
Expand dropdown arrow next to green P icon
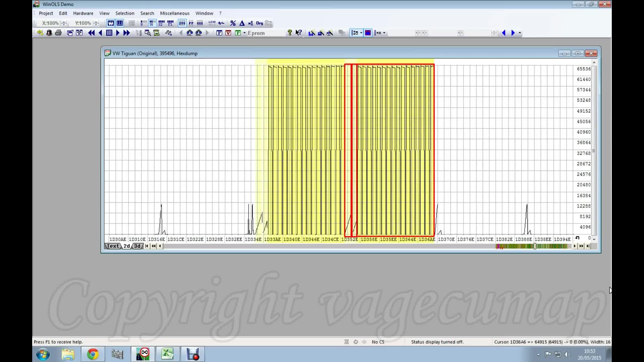point(245,33)
